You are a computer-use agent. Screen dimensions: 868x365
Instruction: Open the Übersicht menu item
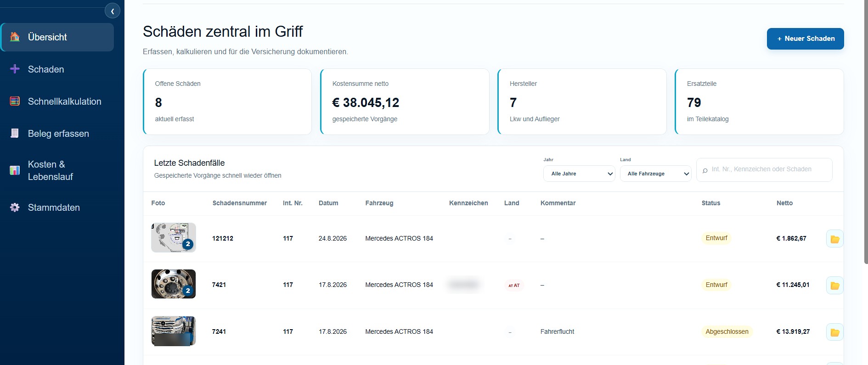57,37
